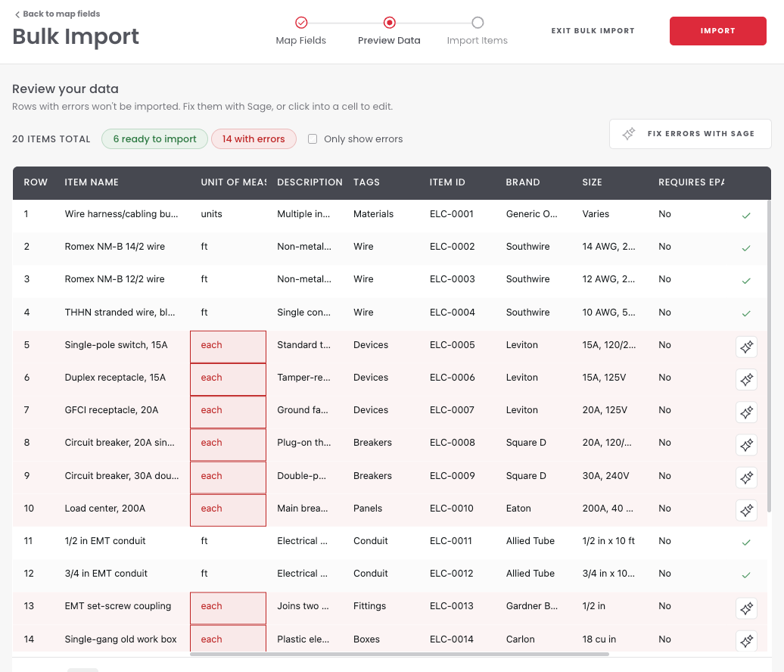Click the Import Items step circle
This screenshot has width=784, height=672.
[478, 23]
